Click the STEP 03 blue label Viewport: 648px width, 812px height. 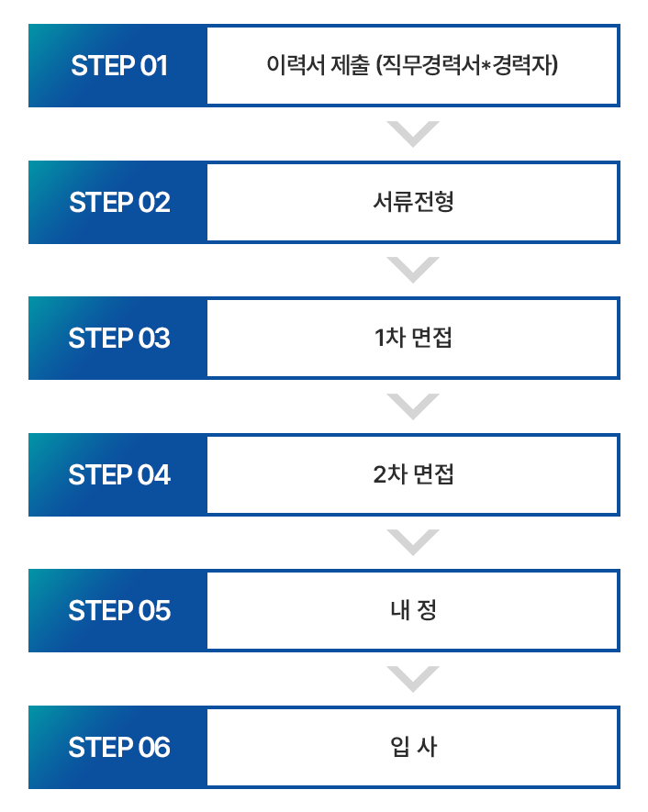click(x=117, y=339)
